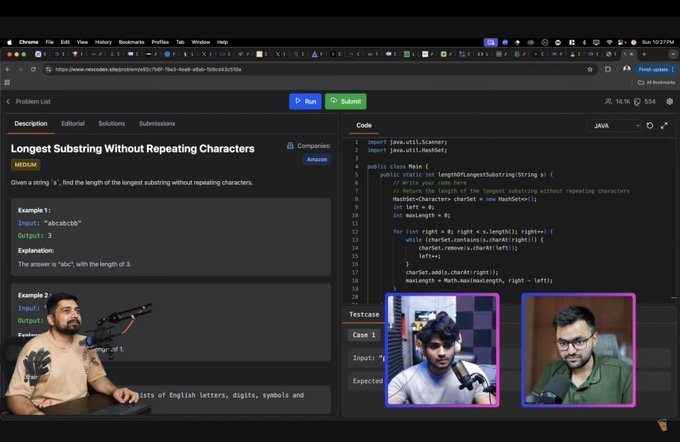
Task: Click the MEDIUM difficulty badge
Action: (26, 165)
